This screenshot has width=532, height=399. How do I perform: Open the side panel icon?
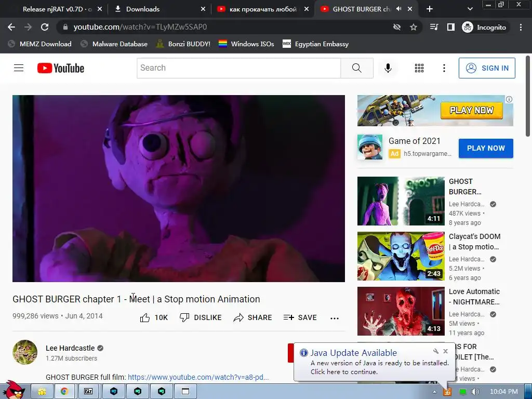click(450, 27)
